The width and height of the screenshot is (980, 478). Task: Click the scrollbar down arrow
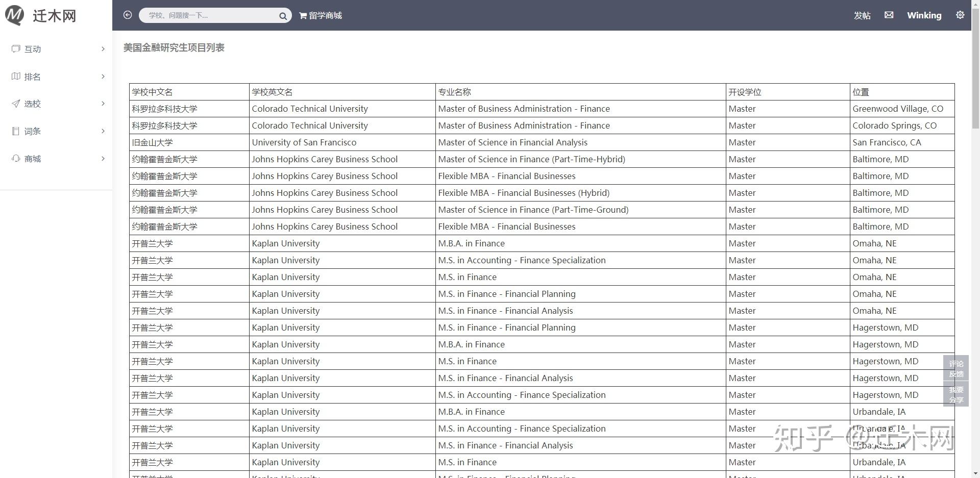(x=975, y=473)
